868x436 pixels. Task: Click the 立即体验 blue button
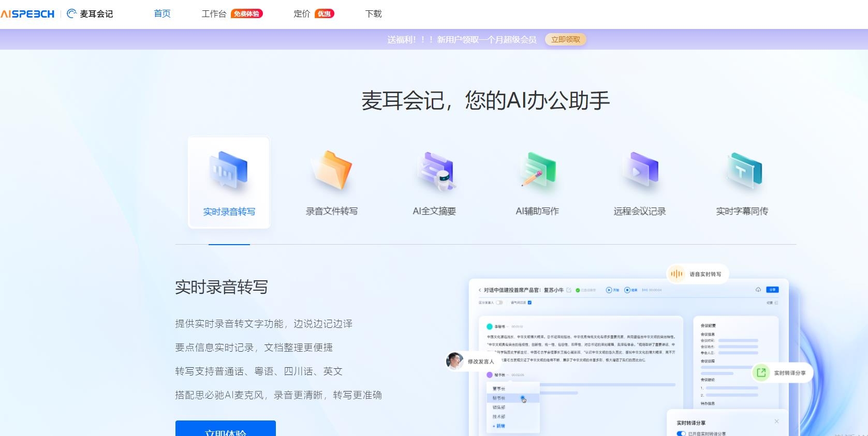[x=226, y=429]
